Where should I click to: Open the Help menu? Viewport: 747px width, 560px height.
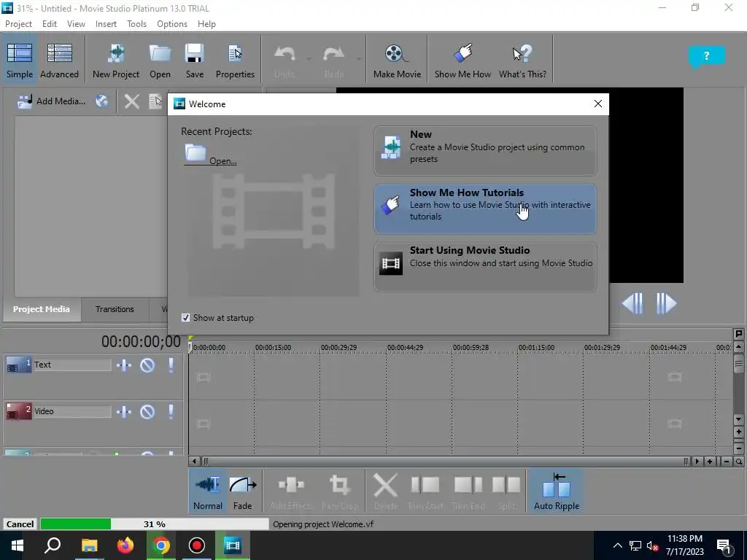tap(206, 24)
